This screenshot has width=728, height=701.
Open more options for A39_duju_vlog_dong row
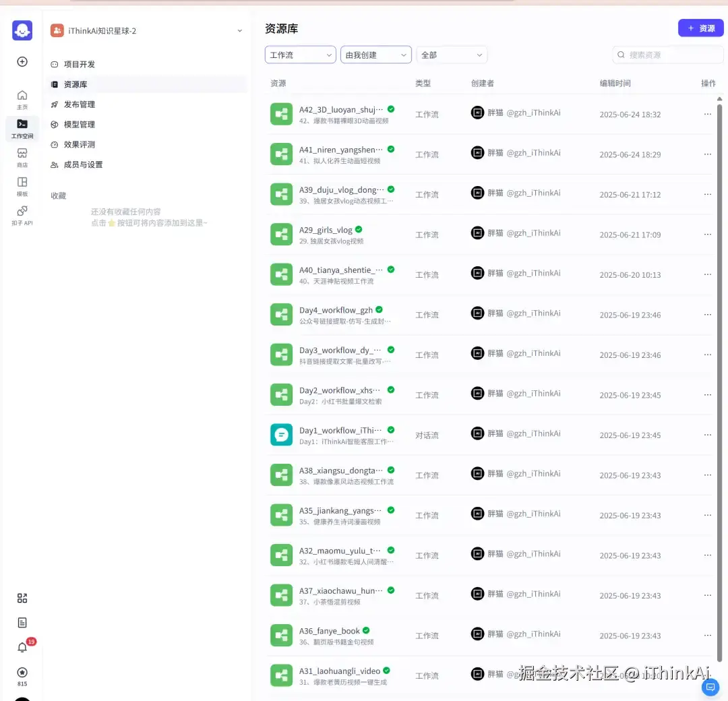coord(708,195)
